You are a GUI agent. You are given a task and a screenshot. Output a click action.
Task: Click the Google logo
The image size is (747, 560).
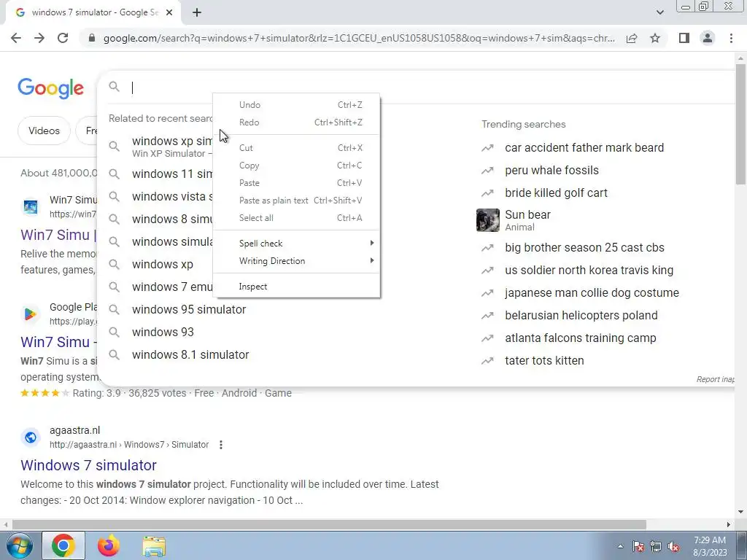point(51,88)
